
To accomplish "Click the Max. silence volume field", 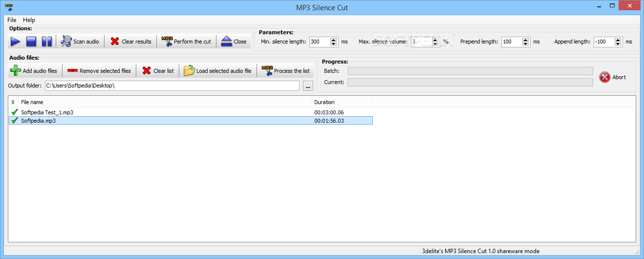I will [x=422, y=42].
